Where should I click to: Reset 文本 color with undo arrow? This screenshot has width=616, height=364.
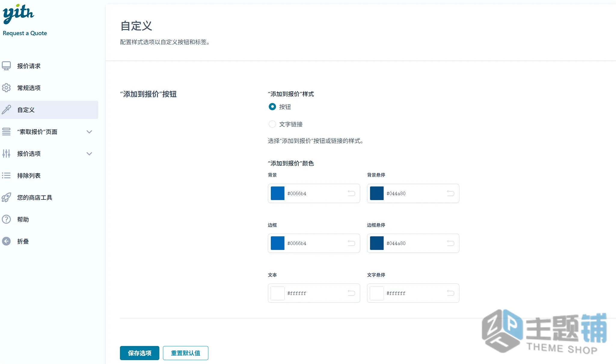tap(351, 293)
